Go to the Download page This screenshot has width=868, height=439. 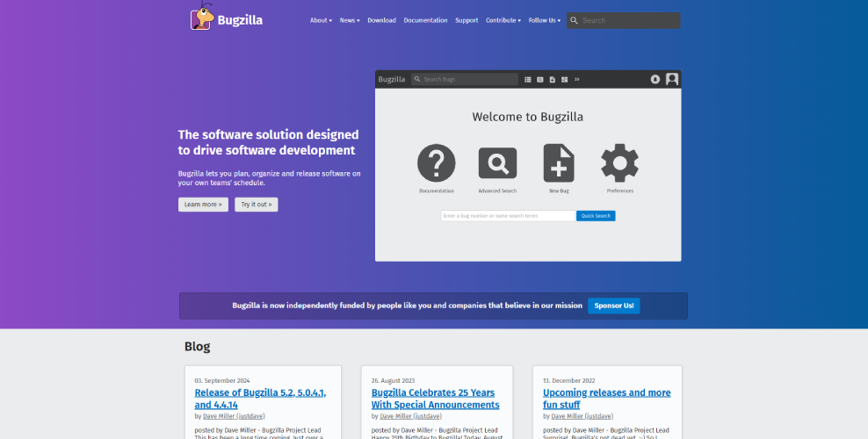pos(381,20)
